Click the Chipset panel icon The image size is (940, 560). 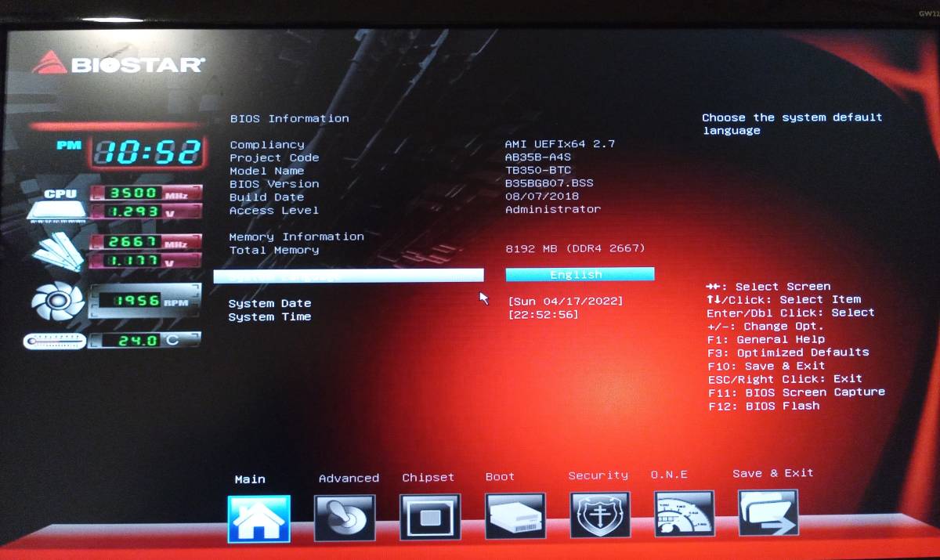tap(428, 517)
